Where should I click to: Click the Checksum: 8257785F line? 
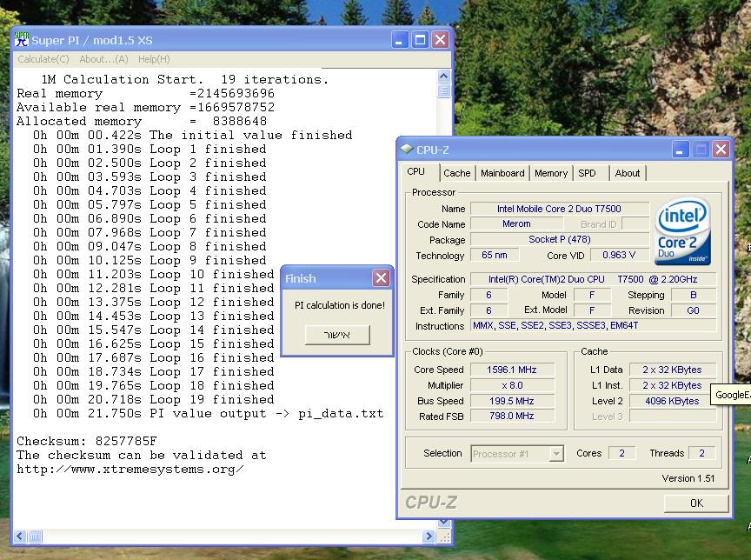coord(87,441)
